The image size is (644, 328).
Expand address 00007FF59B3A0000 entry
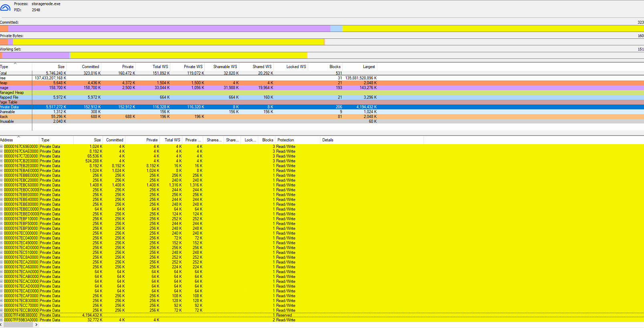2,320
